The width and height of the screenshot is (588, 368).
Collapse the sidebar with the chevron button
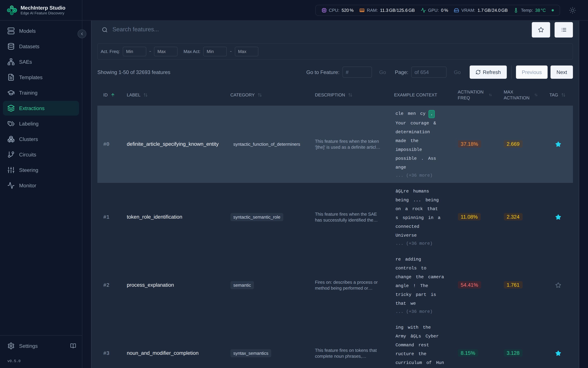(82, 34)
